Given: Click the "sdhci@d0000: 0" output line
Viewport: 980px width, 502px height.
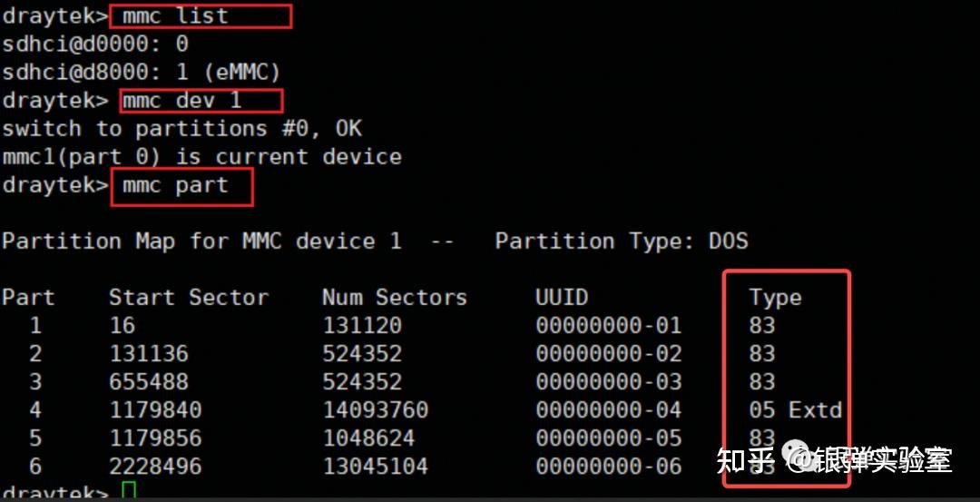Looking at the screenshot, I should tap(95, 44).
